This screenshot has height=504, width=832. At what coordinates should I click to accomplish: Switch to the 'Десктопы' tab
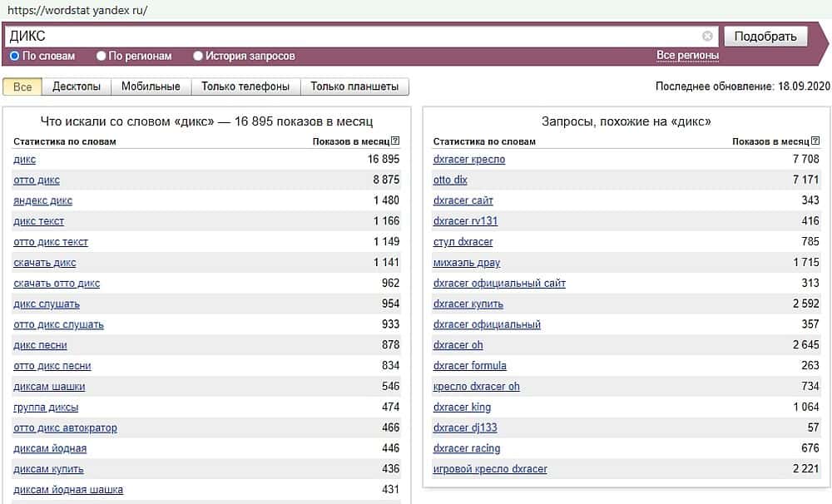pos(77,86)
